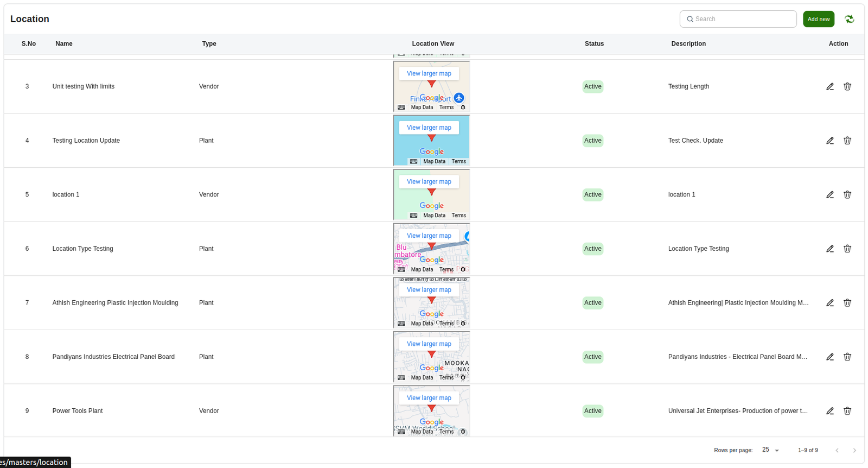The height and width of the screenshot is (468, 868).
Task: Delete the Location Type Testing entry
Action: pyautogui.click(x=847, y=249)
